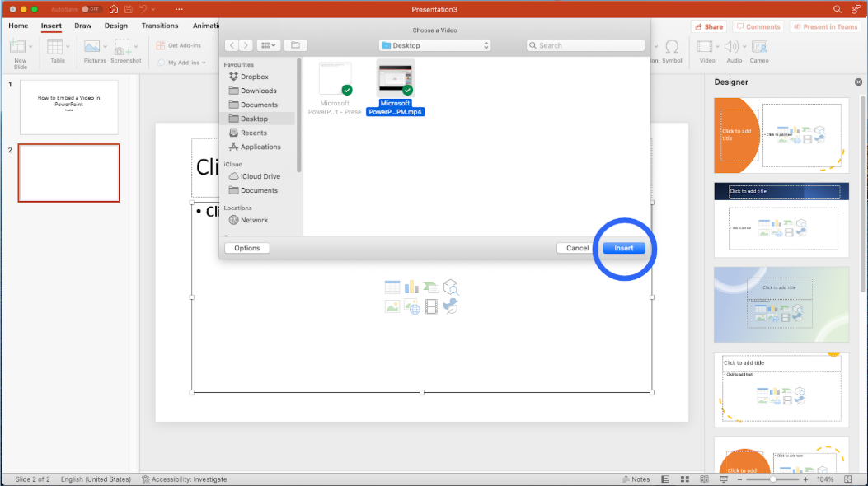Expand the file view mode dropdown
This screenshot has width=868, height=486.
tap(268, 45)
